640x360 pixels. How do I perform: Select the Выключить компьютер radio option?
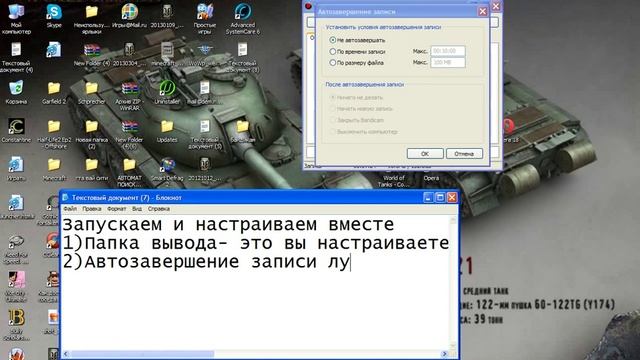(x=333, y=132)
